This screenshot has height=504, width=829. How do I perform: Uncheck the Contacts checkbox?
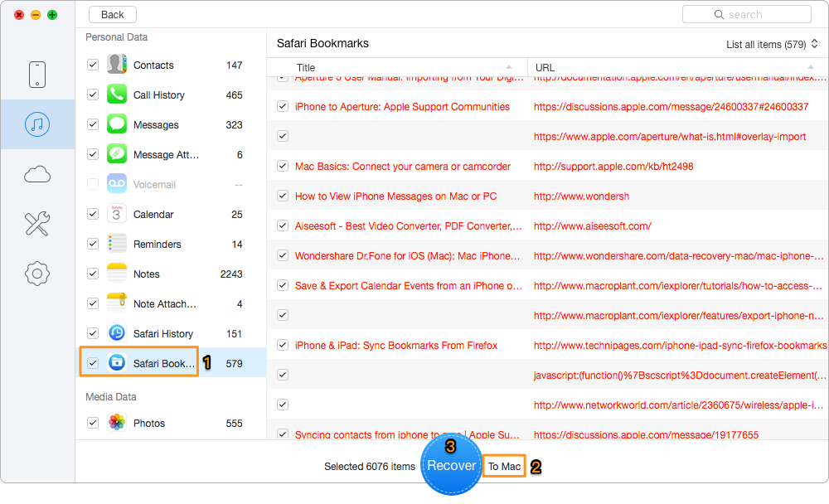pyautogui.click(x=93, y=65)
